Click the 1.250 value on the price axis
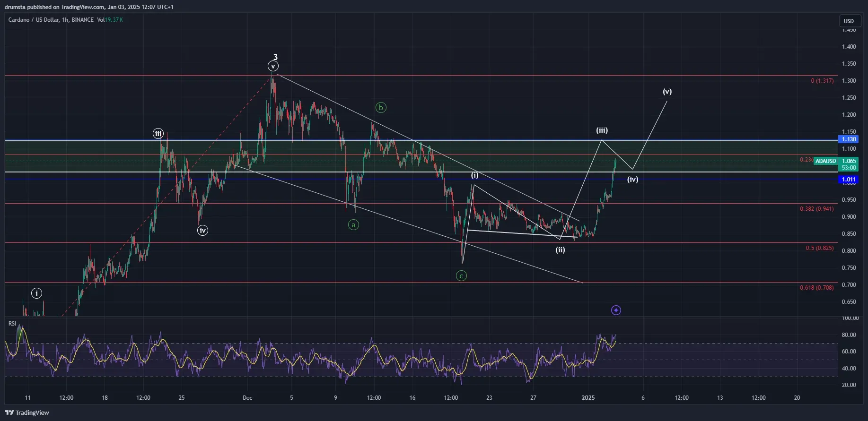This screenshot has height=421, width=868. [x=849, y=98]
